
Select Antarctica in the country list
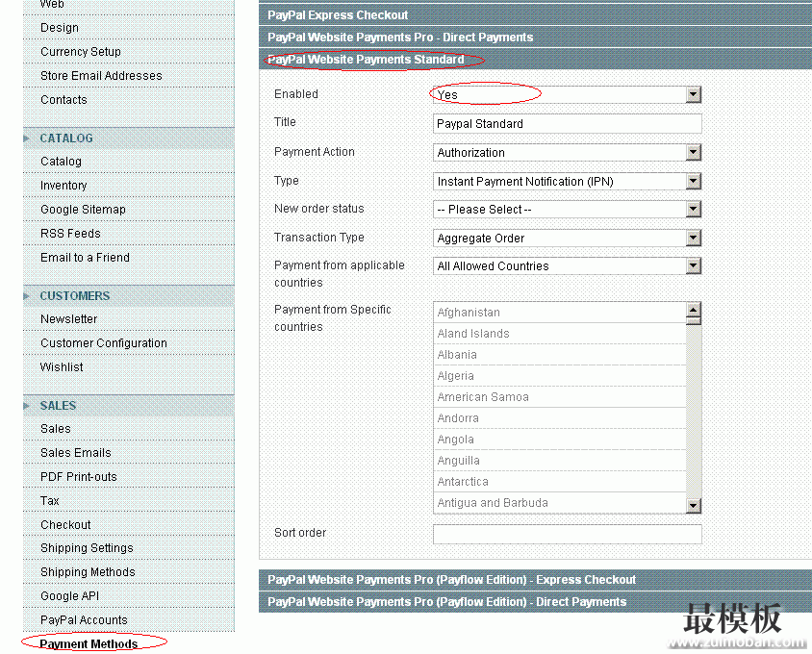coord(559,482)
